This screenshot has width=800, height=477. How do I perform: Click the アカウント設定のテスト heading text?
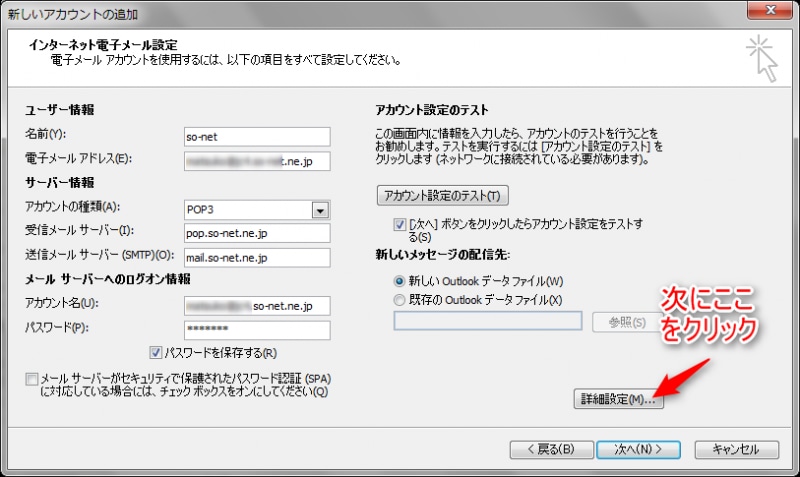pyautogui.click(x=432, y=110)
